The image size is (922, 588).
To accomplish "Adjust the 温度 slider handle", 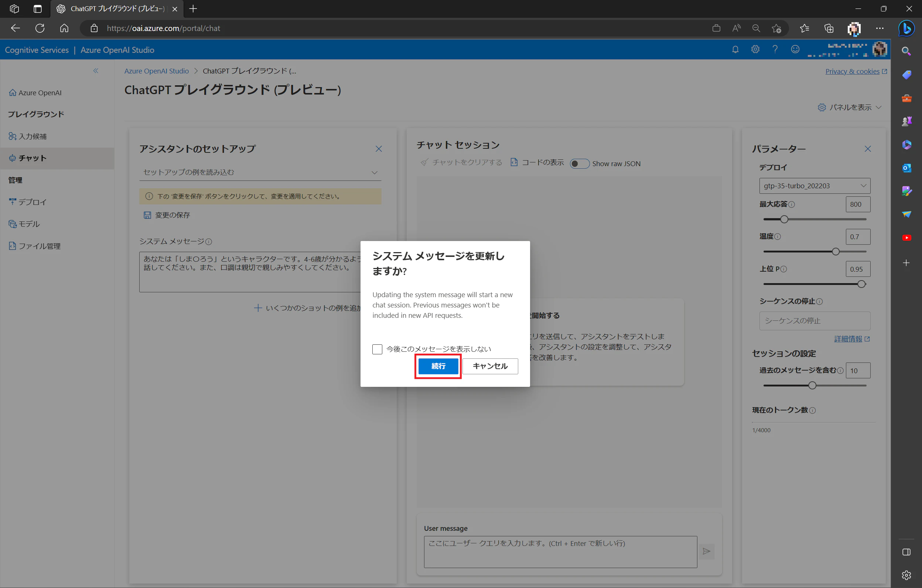I will pos(836,252).
